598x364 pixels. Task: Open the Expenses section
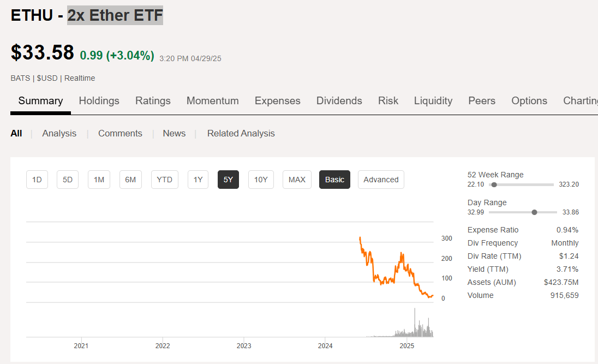(277, 101)
